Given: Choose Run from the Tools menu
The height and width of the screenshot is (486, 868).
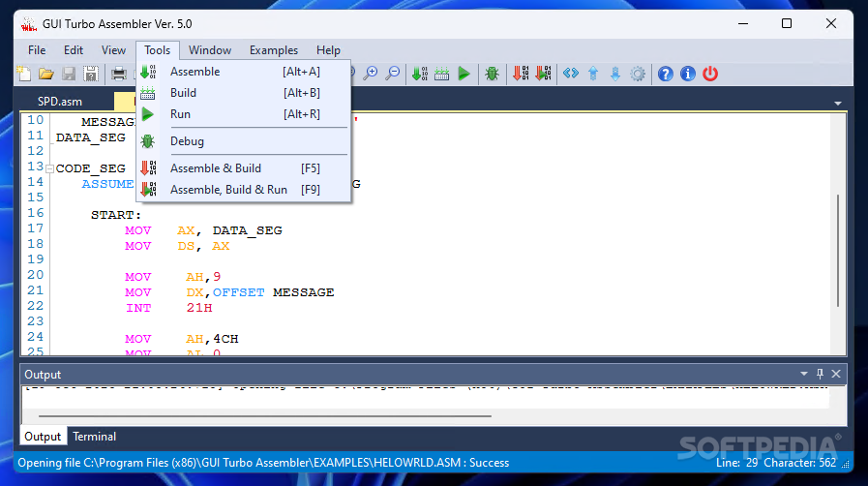Looking at the screenshot, I should pos(244,114).
